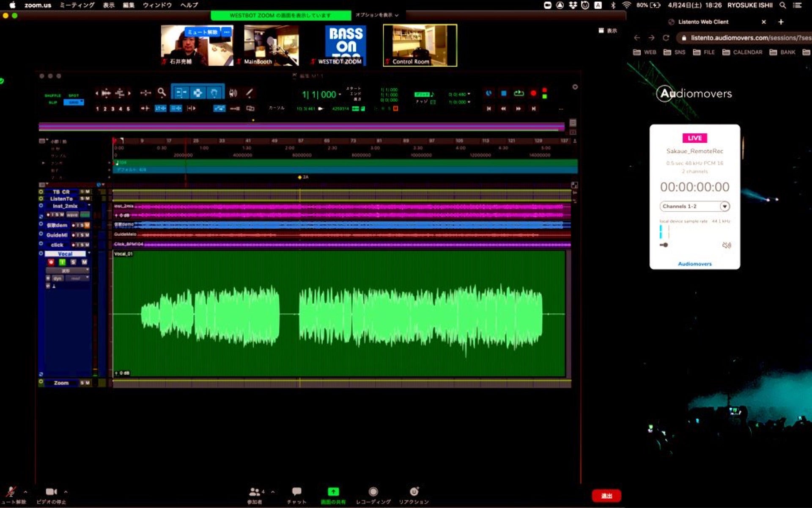812x508 pixels.
Task: Reload the Listento browser page
Action: pyautogui.click(x=666, y=38)
